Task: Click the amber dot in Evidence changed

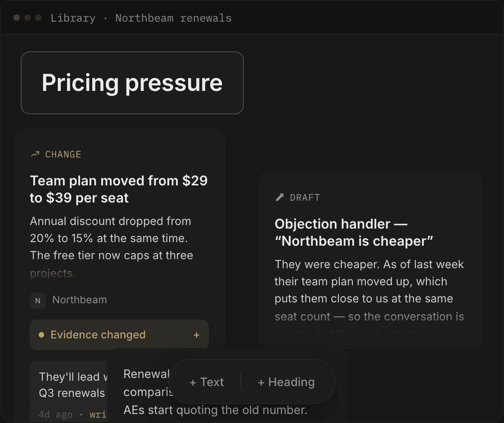Action: point(41,335)
